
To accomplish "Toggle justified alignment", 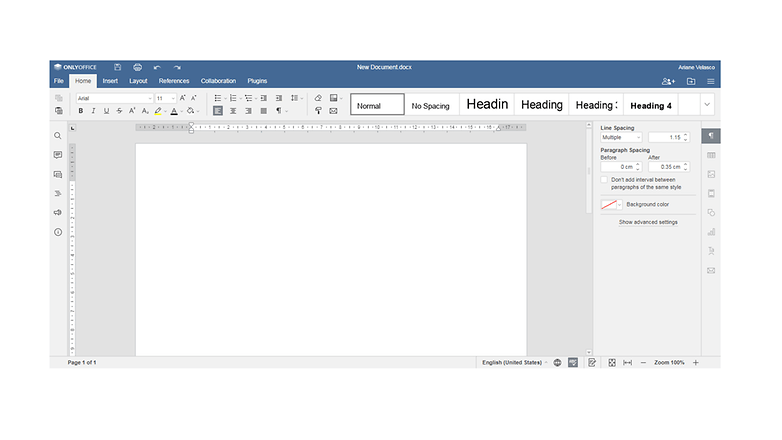I will (x=264, y=111).
